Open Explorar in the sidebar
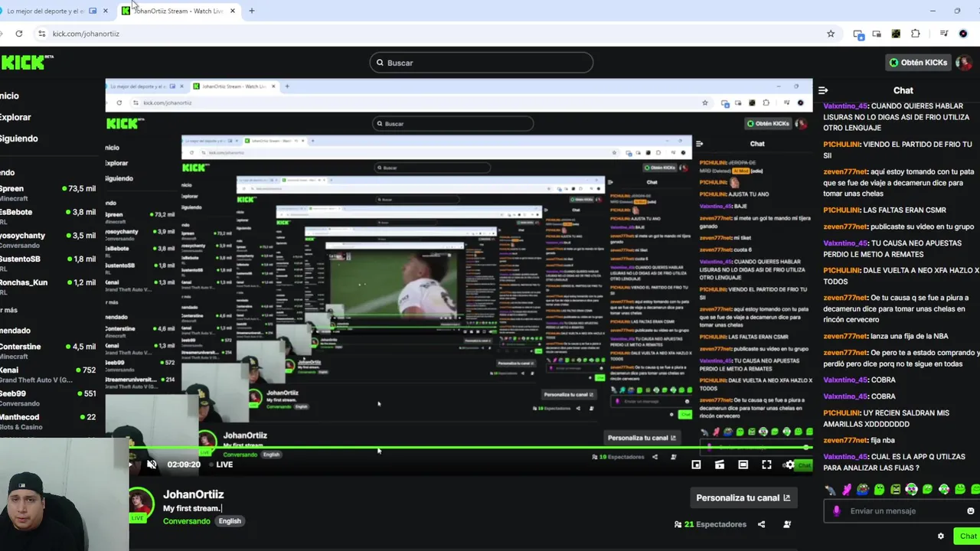The width and height of the screenshot is (980, 551). pos(15,117)
